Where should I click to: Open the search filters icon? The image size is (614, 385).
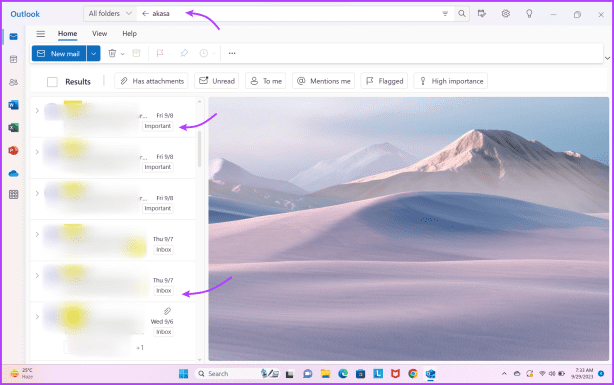click(445, 14)
